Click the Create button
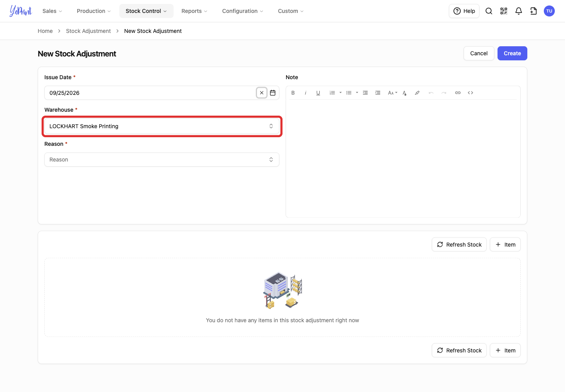Image resolution: width=565 pixels, height=392 pixels. (512, 53)
